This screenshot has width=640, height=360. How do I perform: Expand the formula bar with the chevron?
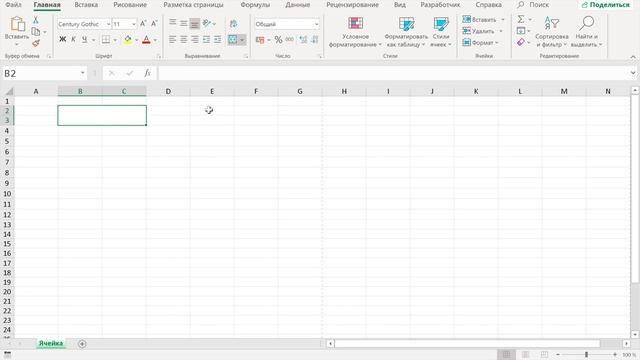[633, 73]
